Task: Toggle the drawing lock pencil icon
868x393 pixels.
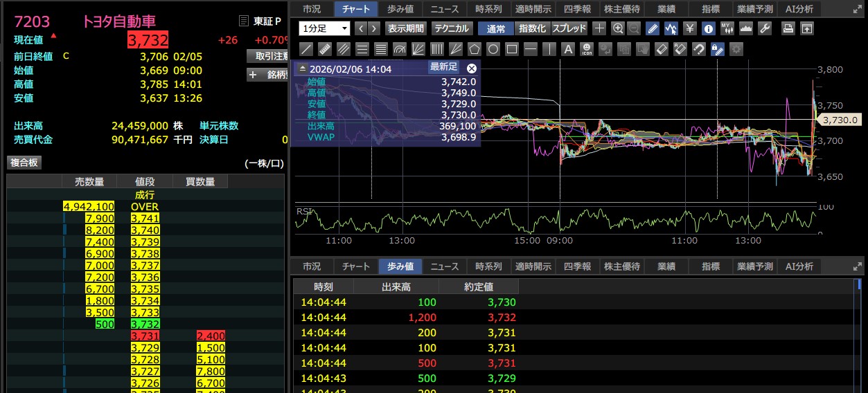Action: click(x=718, y=49)
